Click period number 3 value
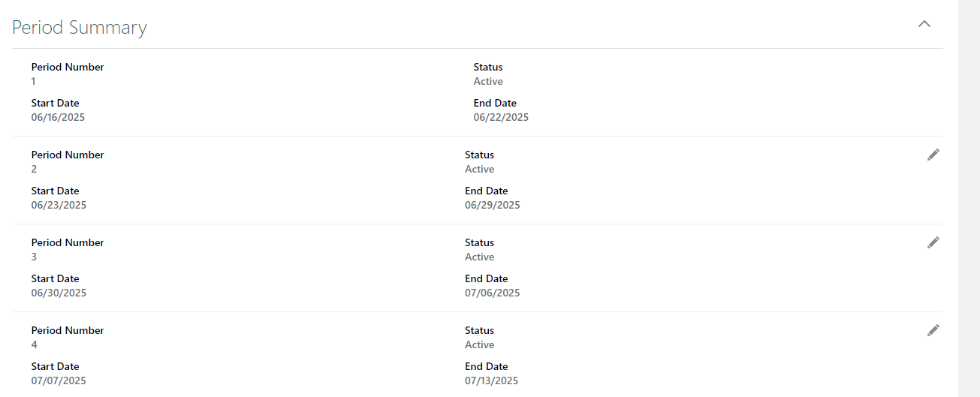980x397 pixels. 35,257
